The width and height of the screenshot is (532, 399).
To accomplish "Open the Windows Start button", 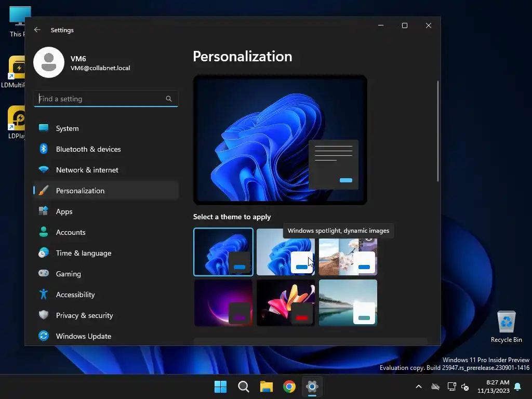I will (x=220, y=387).
